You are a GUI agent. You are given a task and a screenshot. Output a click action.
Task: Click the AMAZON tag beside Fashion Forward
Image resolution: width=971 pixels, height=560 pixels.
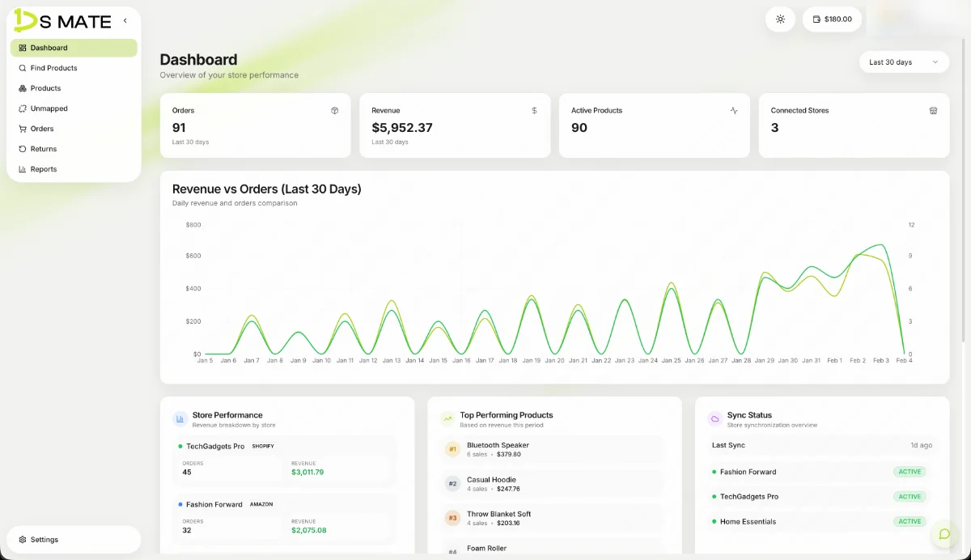coord(261,505)
